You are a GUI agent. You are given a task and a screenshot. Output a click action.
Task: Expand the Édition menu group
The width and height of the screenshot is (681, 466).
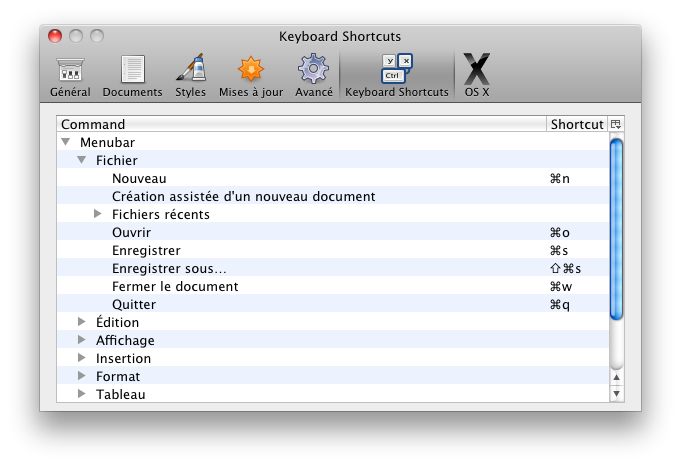pos(82,322)
